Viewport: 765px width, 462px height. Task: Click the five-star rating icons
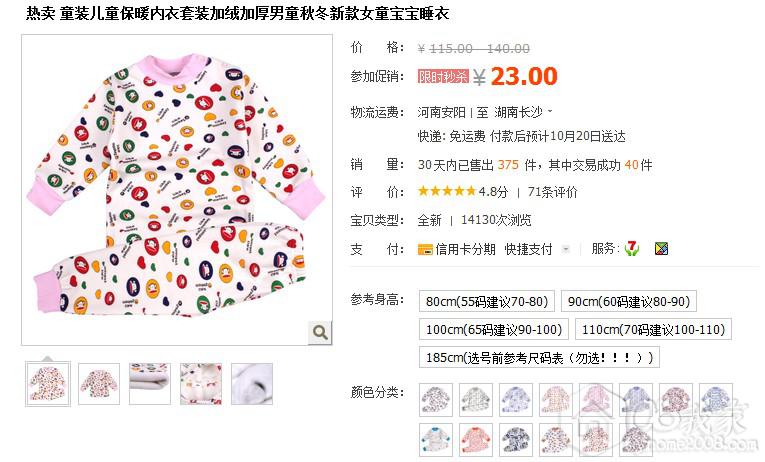(446, 191)
